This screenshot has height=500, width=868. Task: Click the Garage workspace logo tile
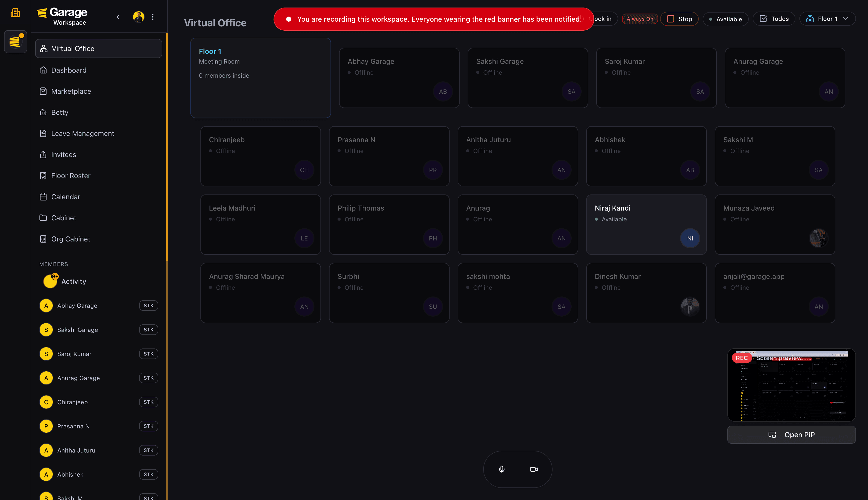coord(15,41)
